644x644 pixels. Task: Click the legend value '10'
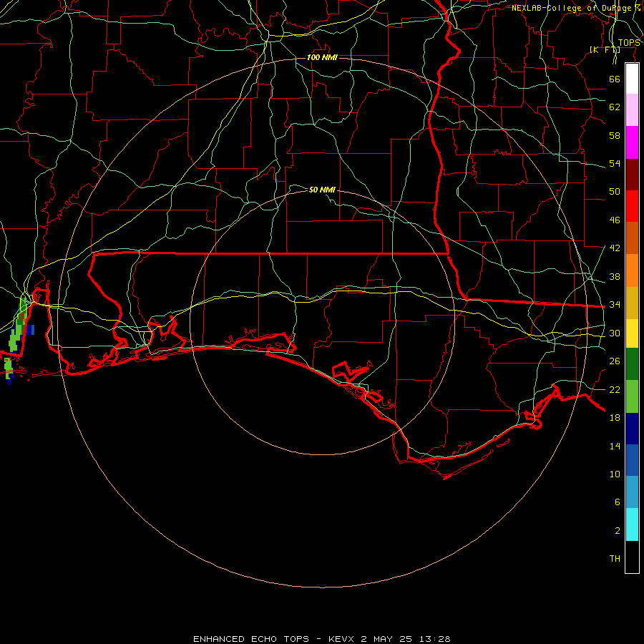tap(615, 474)
